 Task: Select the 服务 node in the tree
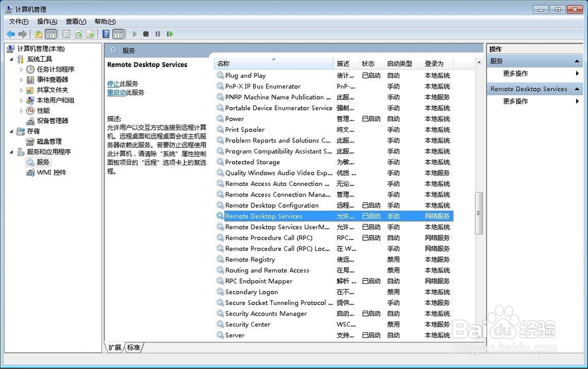coord(43,162)
